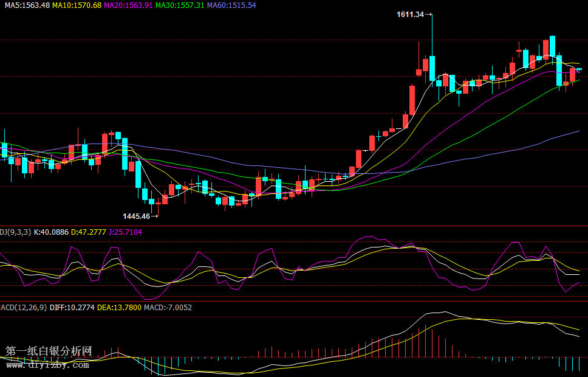Open the www.diyizby.com watermark link
Viewport: 588px width, 377px height.
[x=47, y=365]
